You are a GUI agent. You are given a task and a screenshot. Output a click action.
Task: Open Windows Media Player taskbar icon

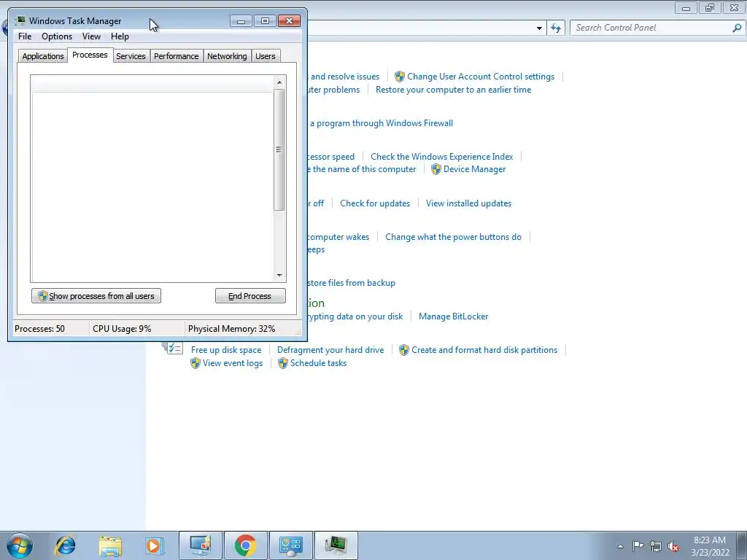click(155, 545)
